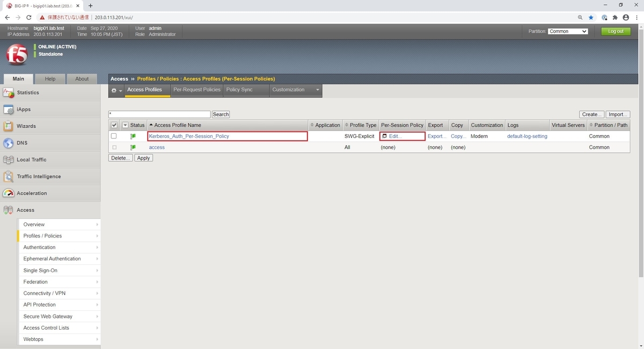Open Access Control Lists menu item
This screenshot has width=644, height=349.
(x=59, y=328)
